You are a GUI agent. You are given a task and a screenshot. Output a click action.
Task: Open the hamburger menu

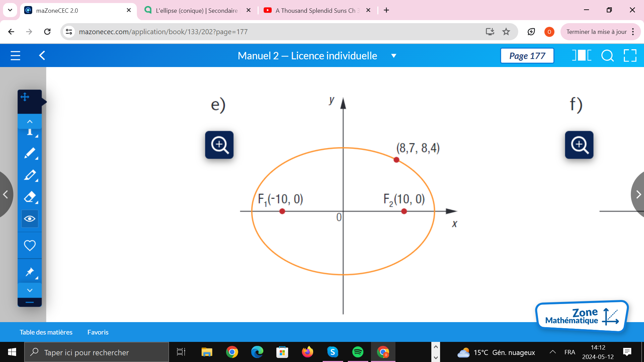point(15,56)
